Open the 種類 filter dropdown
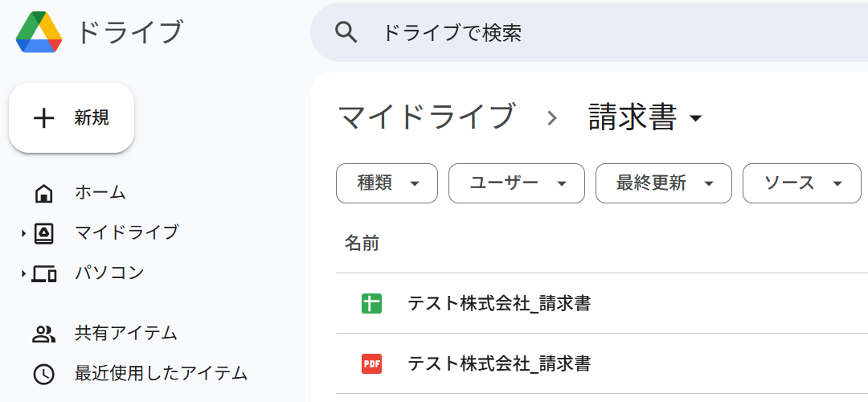868x402 pixels. (x=387, y=183)
